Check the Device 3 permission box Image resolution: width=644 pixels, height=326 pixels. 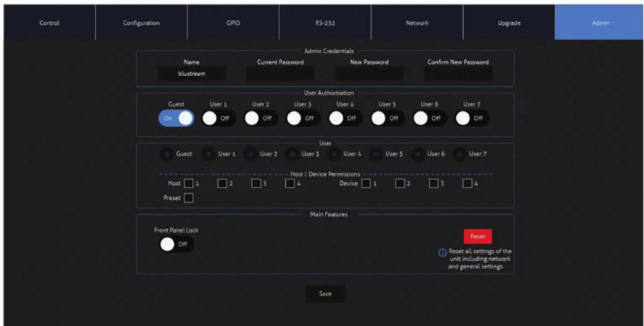click(433, 183)
